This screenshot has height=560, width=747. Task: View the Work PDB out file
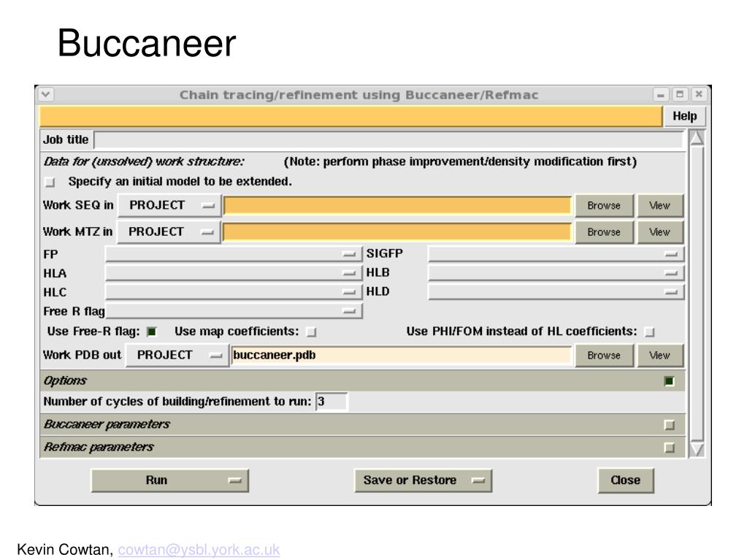pyautogui.click(x=660, y=356)
